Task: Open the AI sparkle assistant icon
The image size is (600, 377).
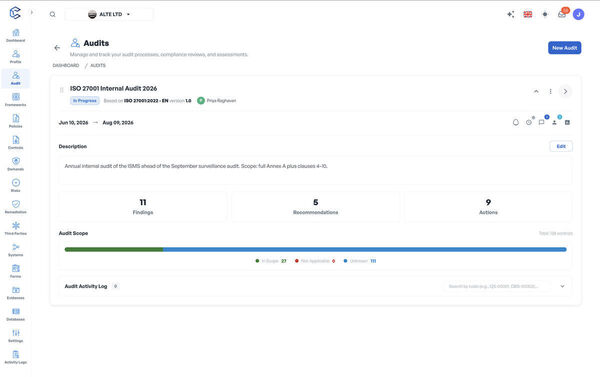Action: coord(510,15)
